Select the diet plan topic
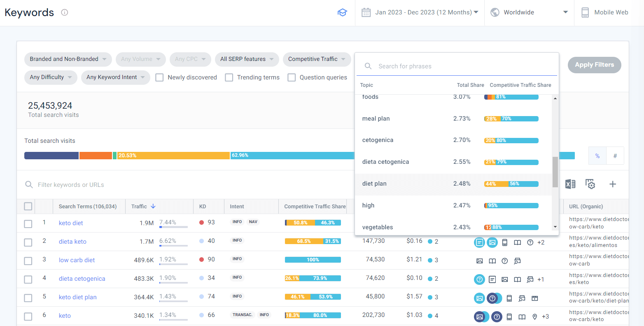644x326 pixels. [453, 184]
